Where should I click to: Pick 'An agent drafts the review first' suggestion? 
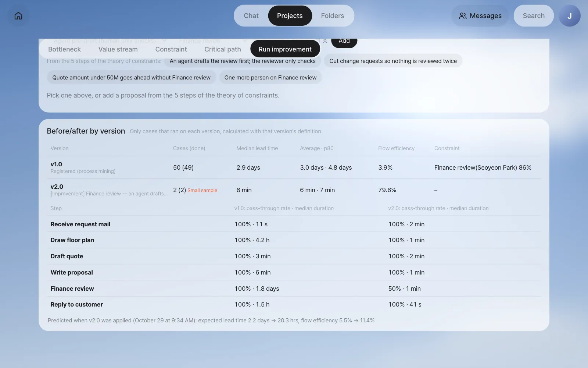click(243, 61)
